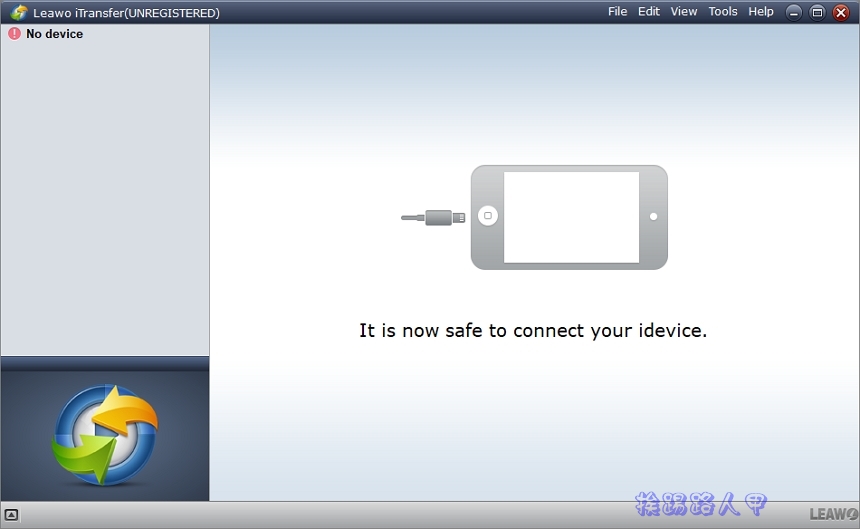Open the Help menu
The width and height of the screenshot is (860, 529).
tap(761, 12)
